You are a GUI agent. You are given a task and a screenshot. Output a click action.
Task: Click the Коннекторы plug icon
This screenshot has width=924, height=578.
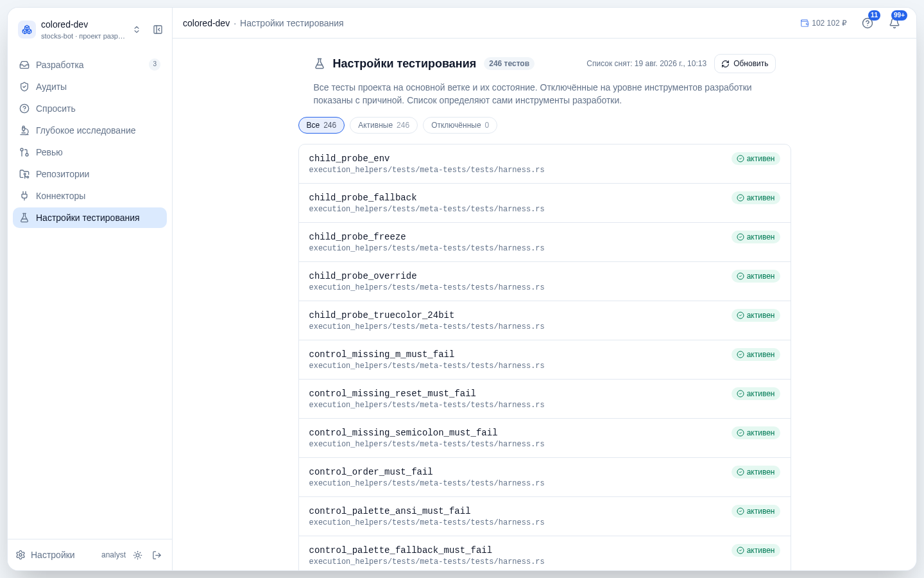pyautogui.click(x=24, y=196)
